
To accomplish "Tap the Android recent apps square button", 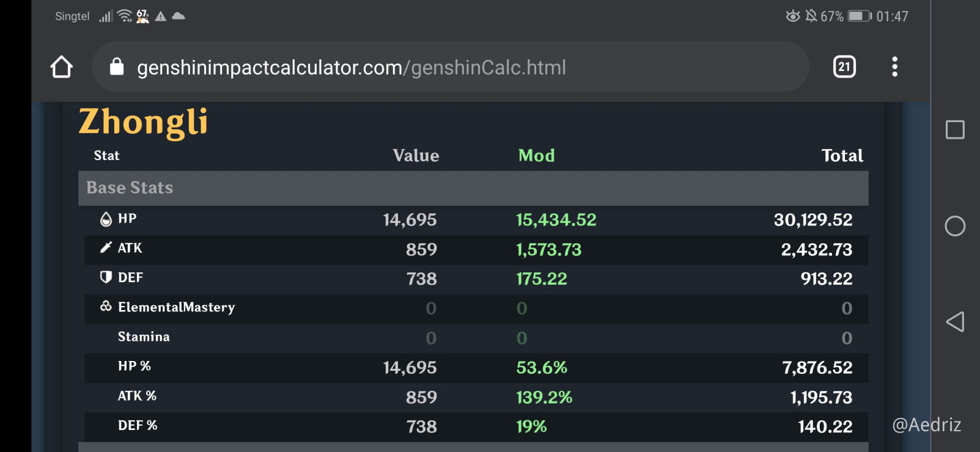I will coord(955,129).
